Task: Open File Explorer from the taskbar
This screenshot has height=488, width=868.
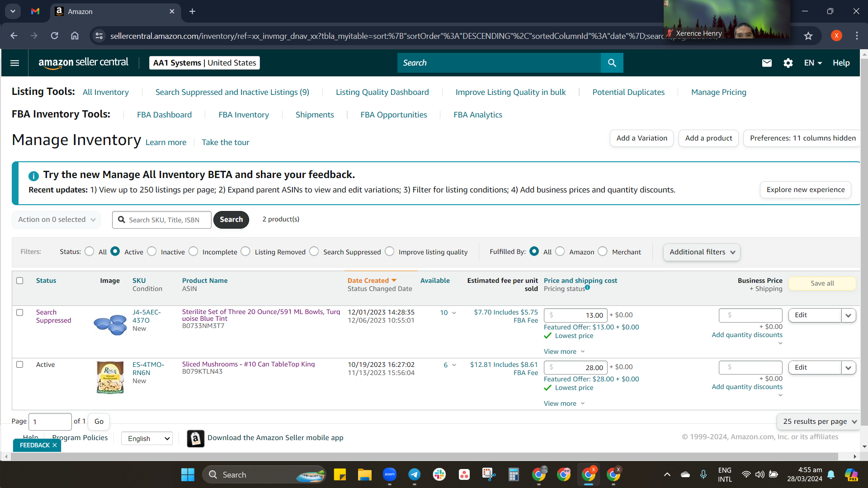Action: [x=364, y=474]
